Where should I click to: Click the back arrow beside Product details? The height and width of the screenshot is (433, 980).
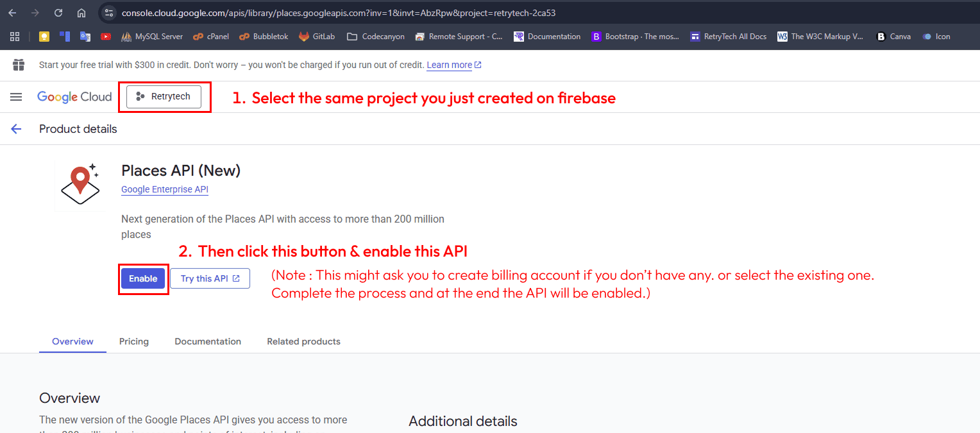[16, 129]
